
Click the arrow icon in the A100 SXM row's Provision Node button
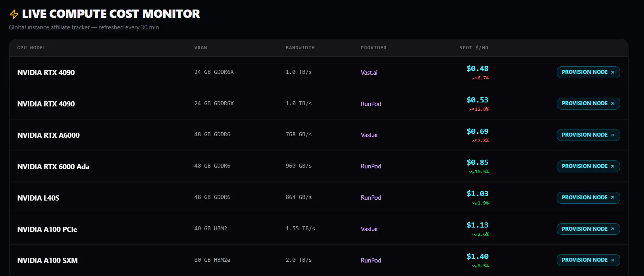tap(612, 260)
